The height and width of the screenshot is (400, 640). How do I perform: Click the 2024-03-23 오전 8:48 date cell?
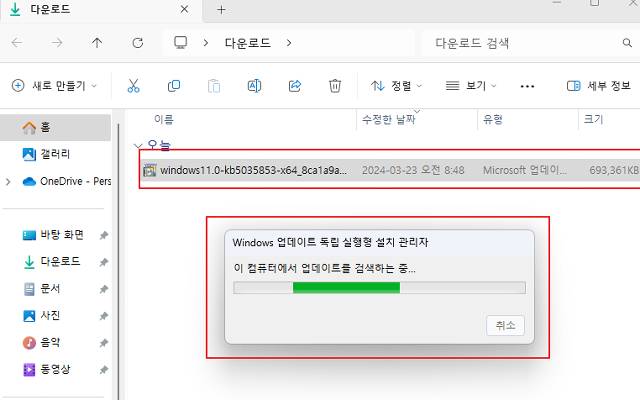click(x=413, y=170)
